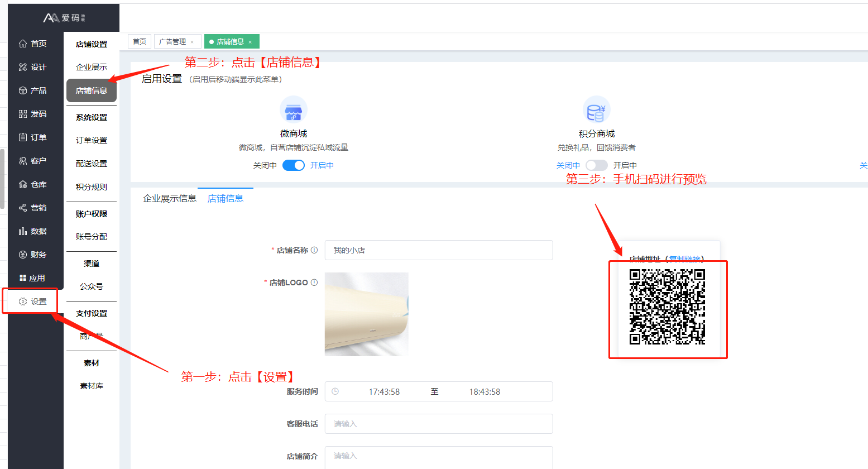Screen dimensions: 868x469
Task: Click the 启用设置 section title
Action: pyautogui.click(x=162, y=79)
